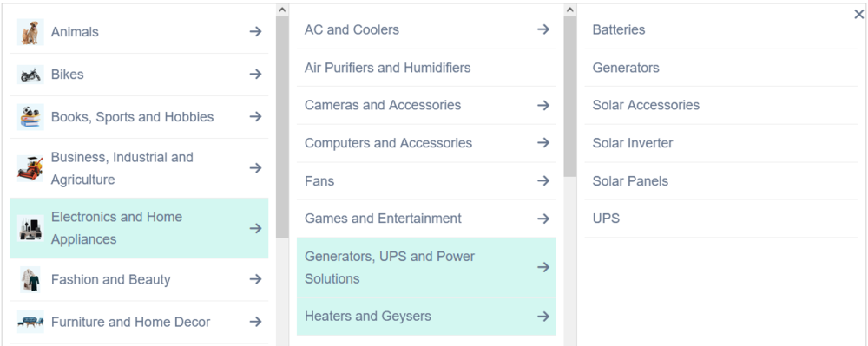Select Fashion and Beauty label

pyautogui.click(x=111, y=280)
